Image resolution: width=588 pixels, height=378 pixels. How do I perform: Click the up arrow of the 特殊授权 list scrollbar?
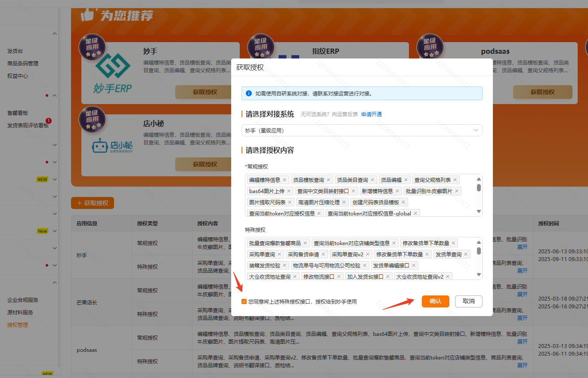click(479, 242)
